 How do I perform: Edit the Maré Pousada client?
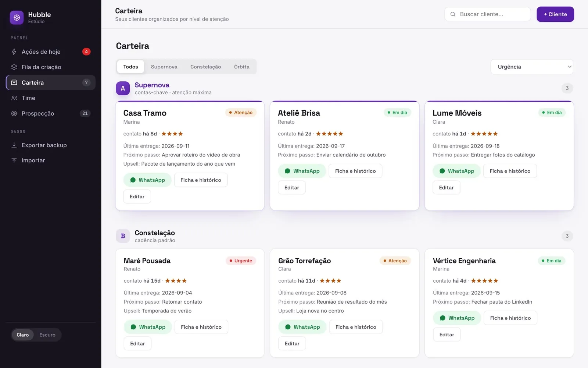point(137,343)
